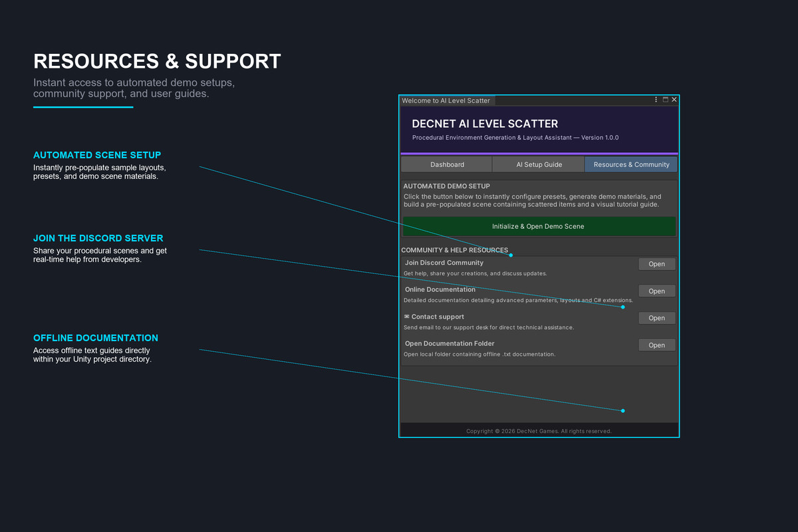Select the Welcome to AI Level Scatter title tab

pyautogui.click(x=447, y=100)
